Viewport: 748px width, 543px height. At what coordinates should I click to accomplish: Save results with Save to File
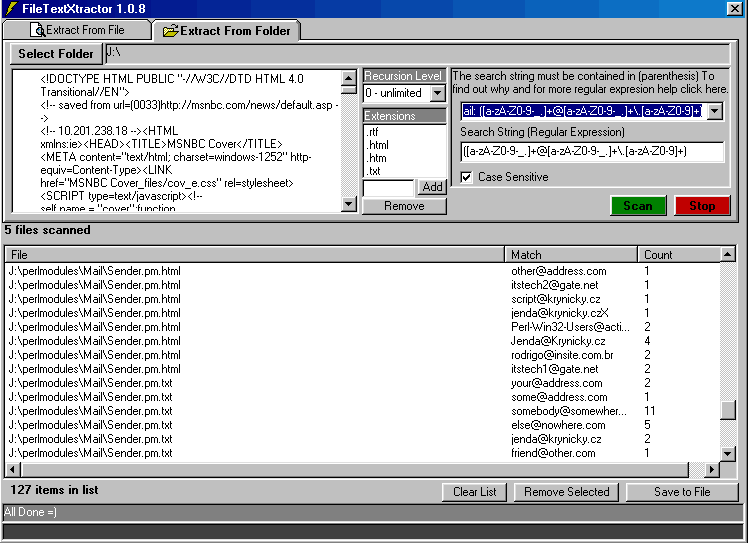coord(682,492)
